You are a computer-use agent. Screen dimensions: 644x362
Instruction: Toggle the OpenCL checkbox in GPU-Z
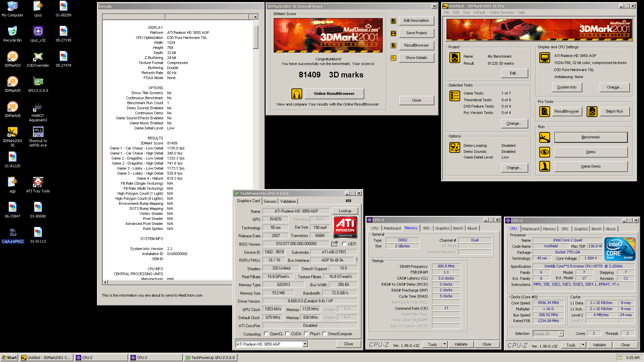266,334
